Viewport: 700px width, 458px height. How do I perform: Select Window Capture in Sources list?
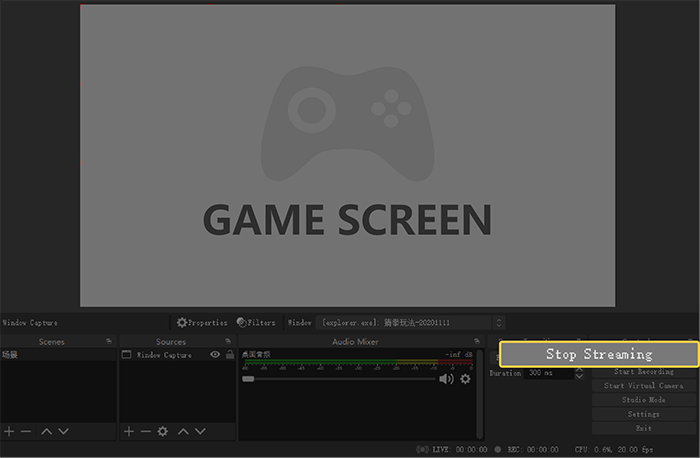tap(164, 355)
